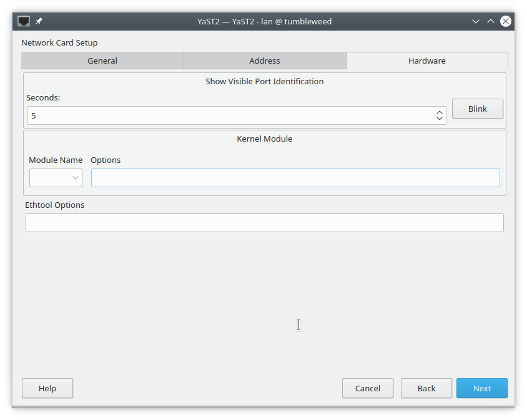Switch to the General tab
The image size is (527, 420).
coord(102,61)
